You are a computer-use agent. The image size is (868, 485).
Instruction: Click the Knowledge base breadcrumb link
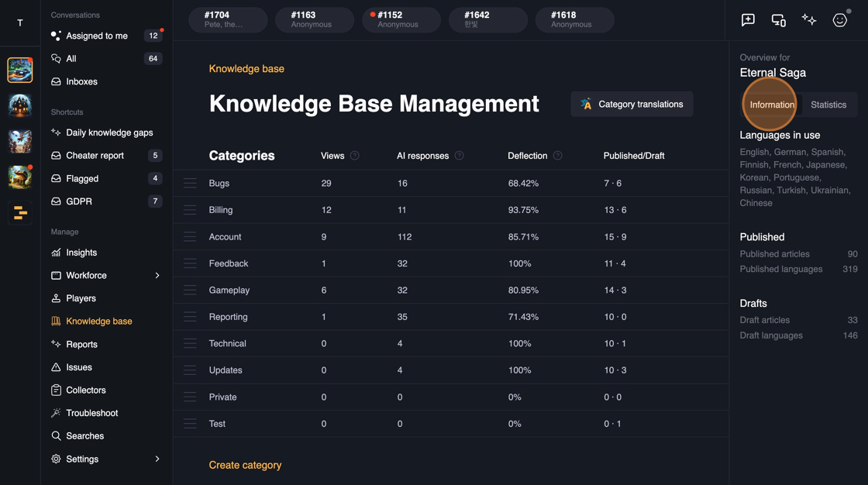(246, 69)
